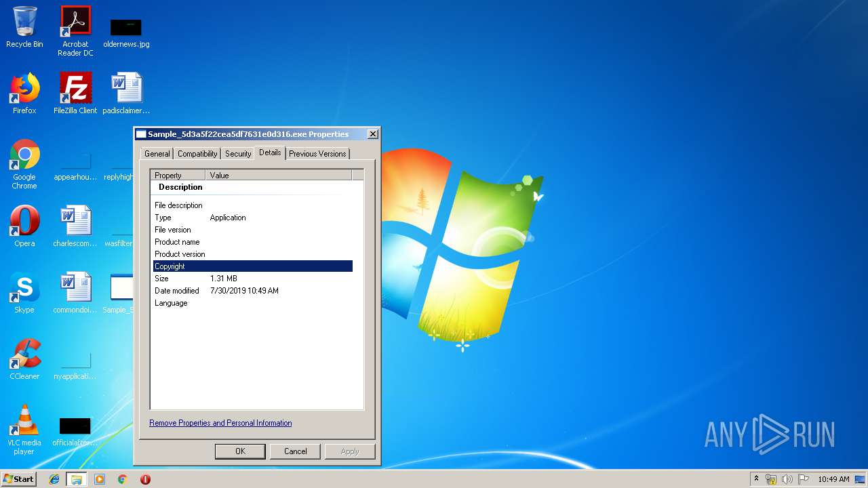The width and height of the screenshot is (868, 488).
Task: Open Internet Explorer from taskbar
Action: pyautogui.click(x=54, y=479)
